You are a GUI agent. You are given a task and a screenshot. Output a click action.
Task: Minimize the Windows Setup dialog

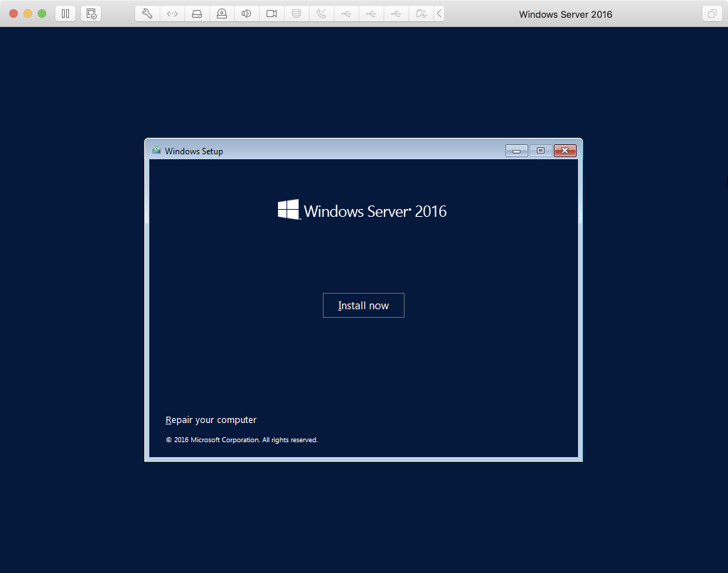point(517,151)
